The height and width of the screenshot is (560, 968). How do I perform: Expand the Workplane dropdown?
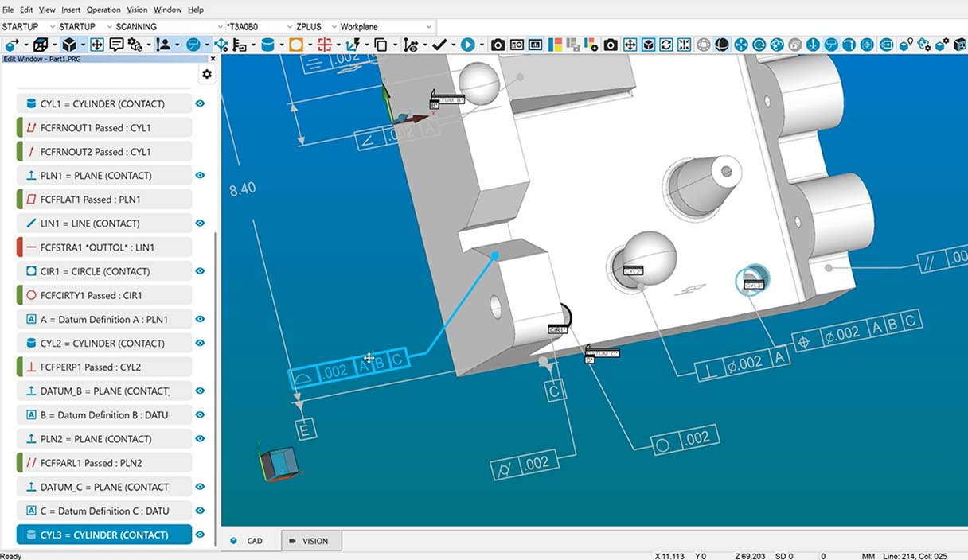(x=428, y=27)
